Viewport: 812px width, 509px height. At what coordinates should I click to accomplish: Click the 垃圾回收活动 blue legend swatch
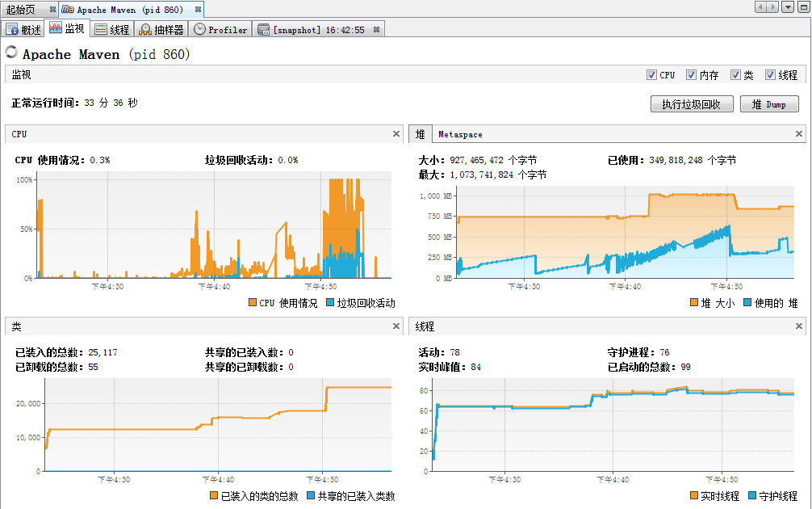click(x=330, y=302)
